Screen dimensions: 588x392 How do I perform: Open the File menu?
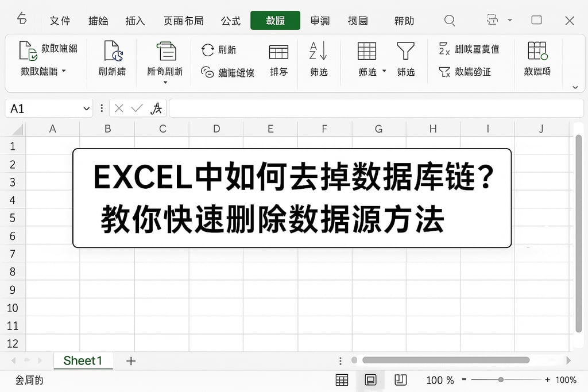(60, 21)
